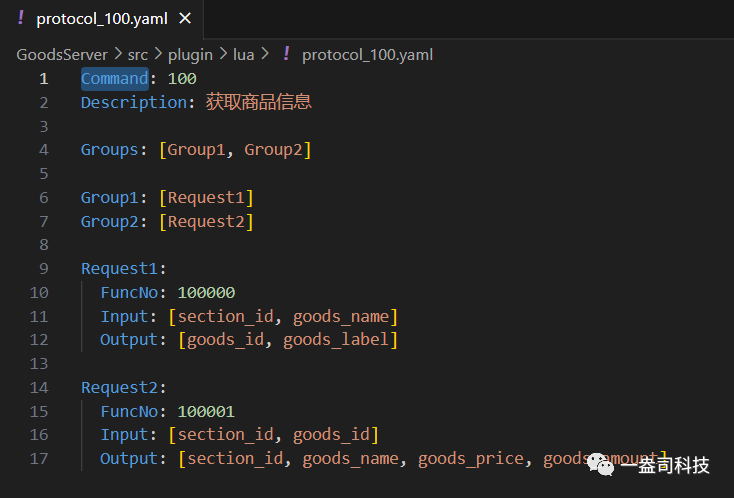Click the Group2 key on line 7
The height and width of the screenshot is (498, 734).
click(x=110, y=221)
